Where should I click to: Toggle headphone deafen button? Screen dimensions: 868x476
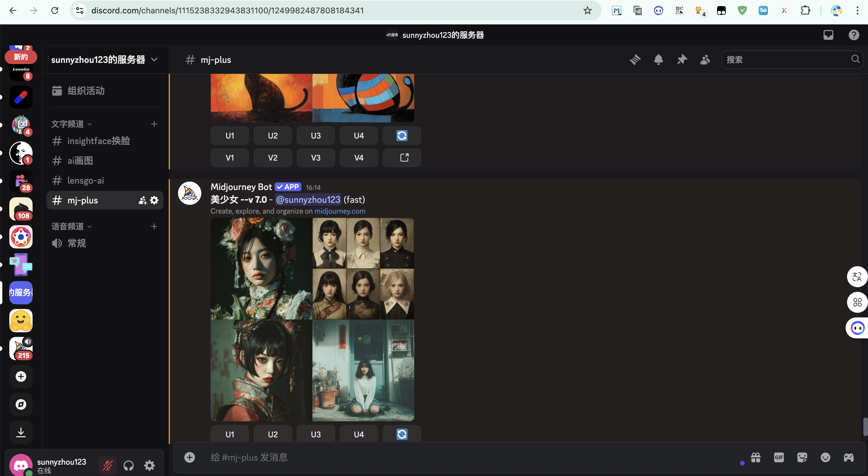tap(128, 466)
